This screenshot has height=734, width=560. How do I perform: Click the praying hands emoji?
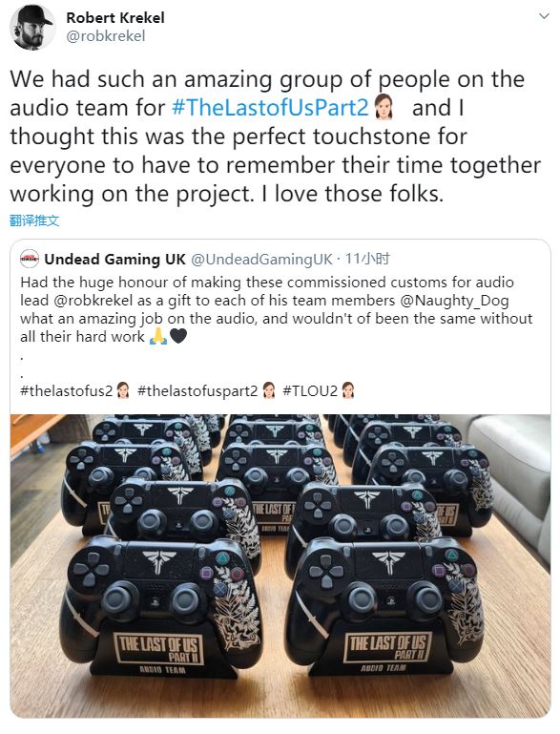coord(158,336)
